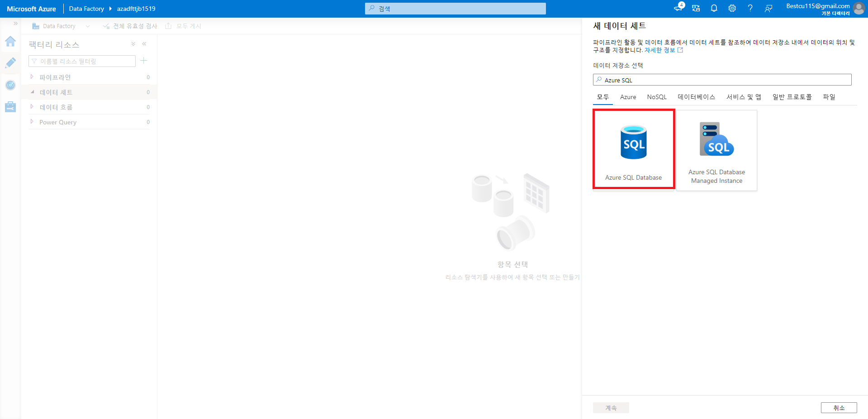Collapse all with double down chevron

click(133, 44)
